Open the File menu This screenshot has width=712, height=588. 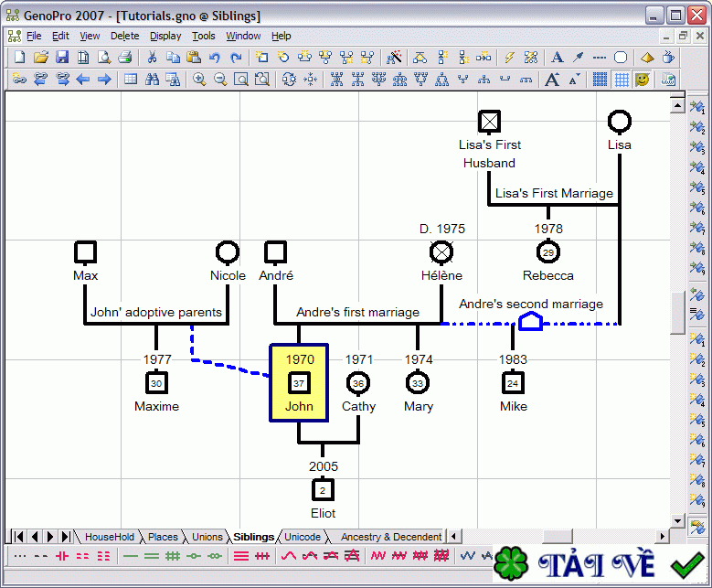(34, 36)
